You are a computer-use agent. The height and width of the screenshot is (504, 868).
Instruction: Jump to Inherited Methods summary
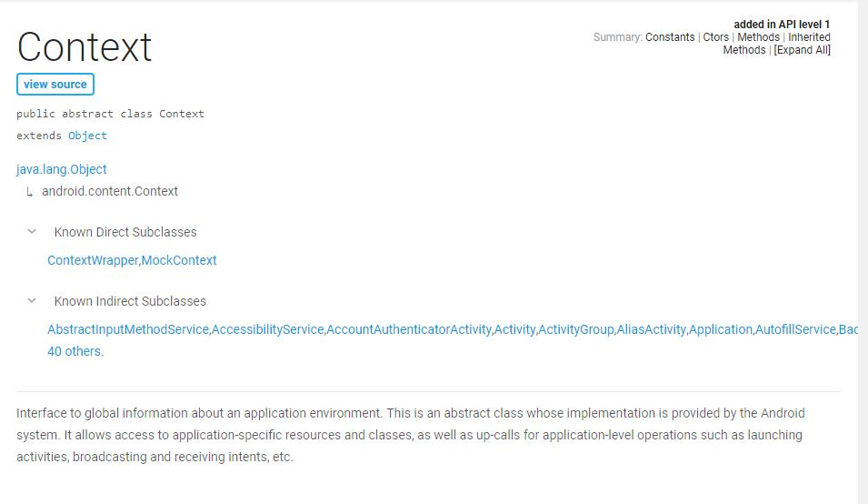[808, 37]
